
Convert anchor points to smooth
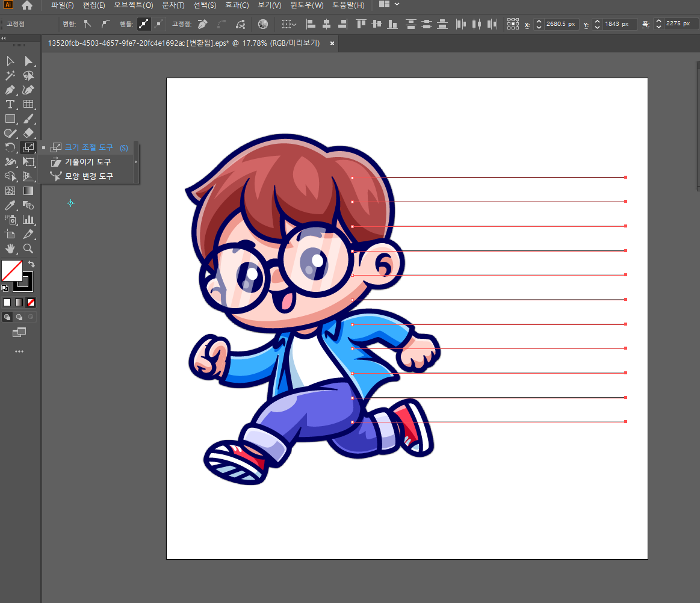tap(105, 24)
